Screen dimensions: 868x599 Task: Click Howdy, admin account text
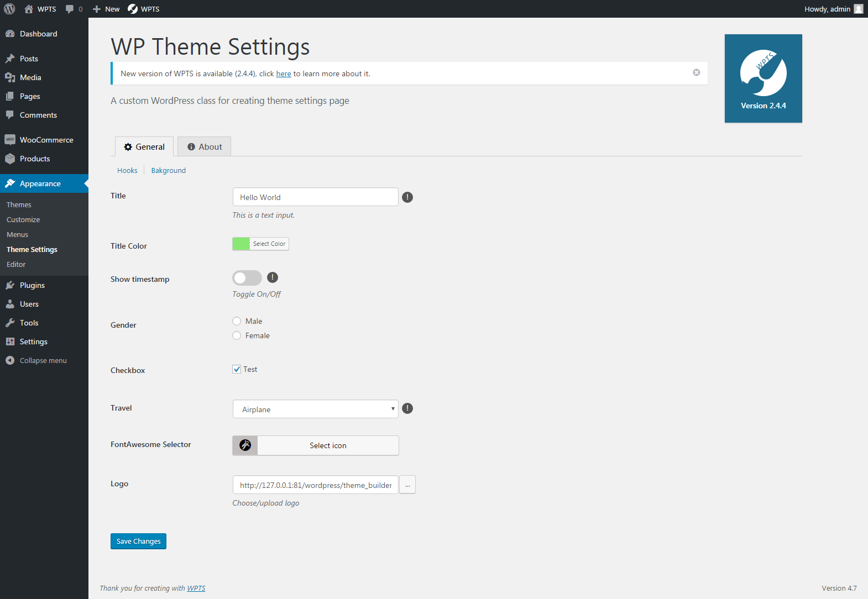point(827,9)
